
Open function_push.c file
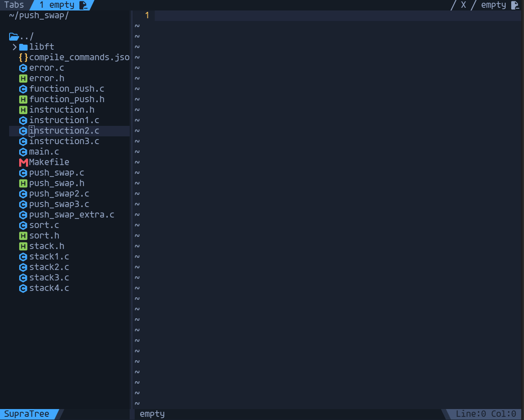(67, 89)
